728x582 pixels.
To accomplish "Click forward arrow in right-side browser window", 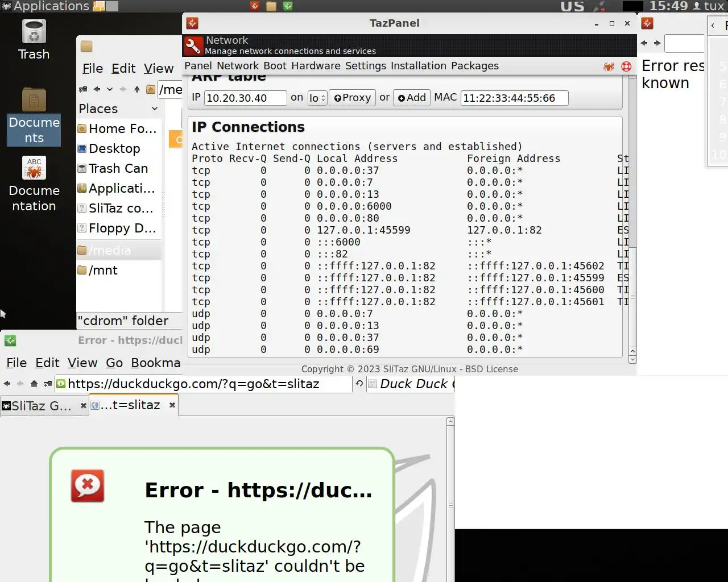I will tap(657, 43).
